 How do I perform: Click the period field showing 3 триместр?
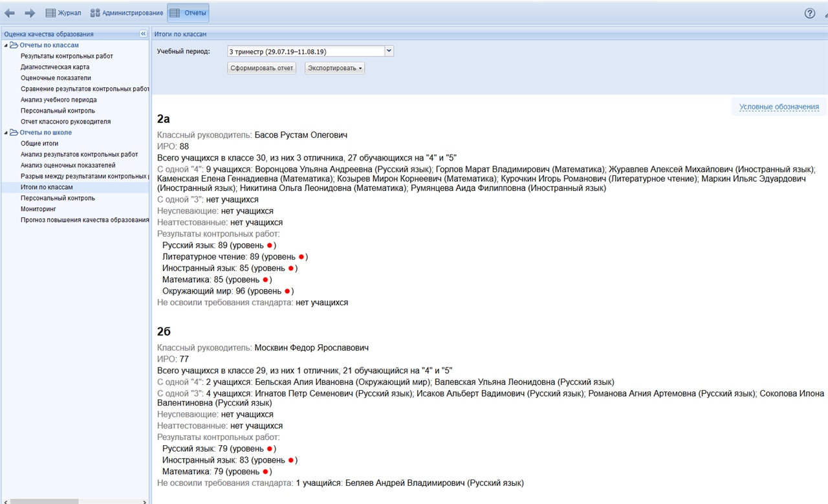coord(305,51)
